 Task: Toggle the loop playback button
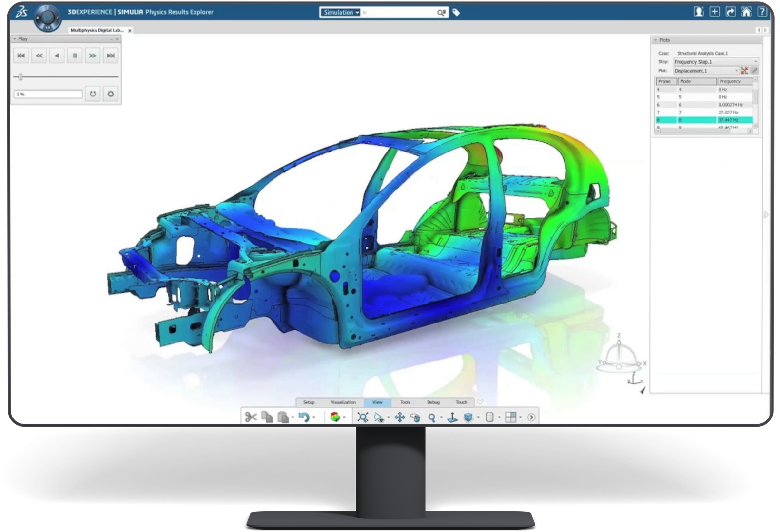(93, 94)
